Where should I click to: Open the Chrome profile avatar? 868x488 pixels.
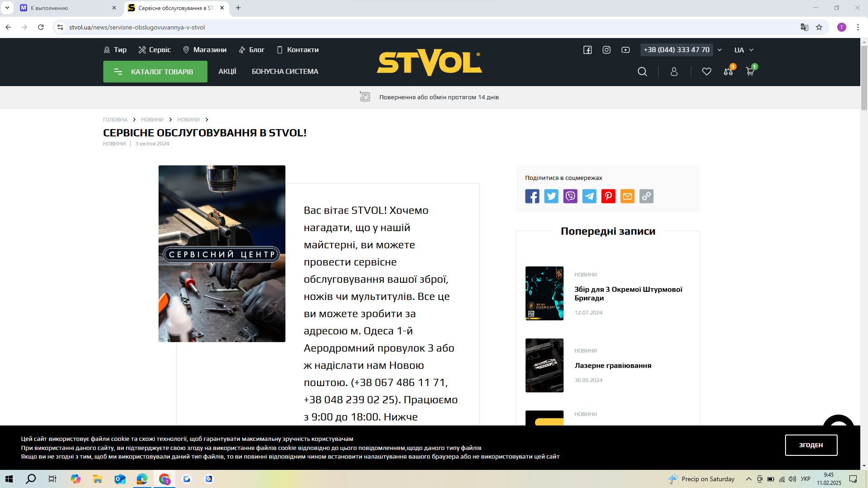[842, 27]
